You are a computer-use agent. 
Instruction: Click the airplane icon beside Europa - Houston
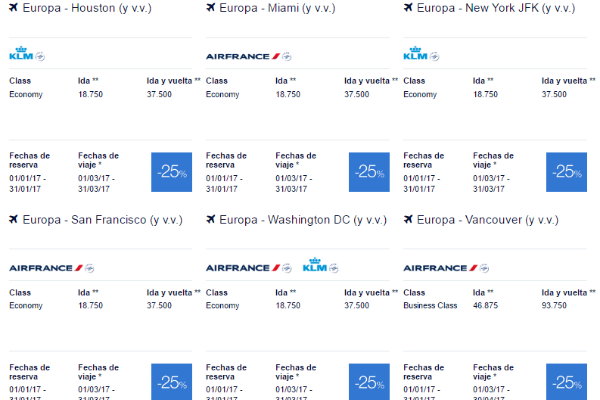(x=14, y=7)
